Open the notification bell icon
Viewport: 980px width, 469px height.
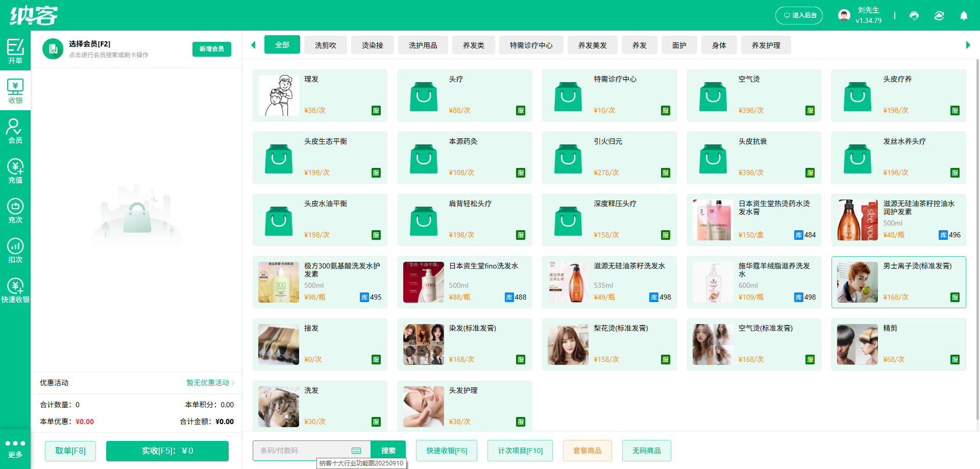964,16
